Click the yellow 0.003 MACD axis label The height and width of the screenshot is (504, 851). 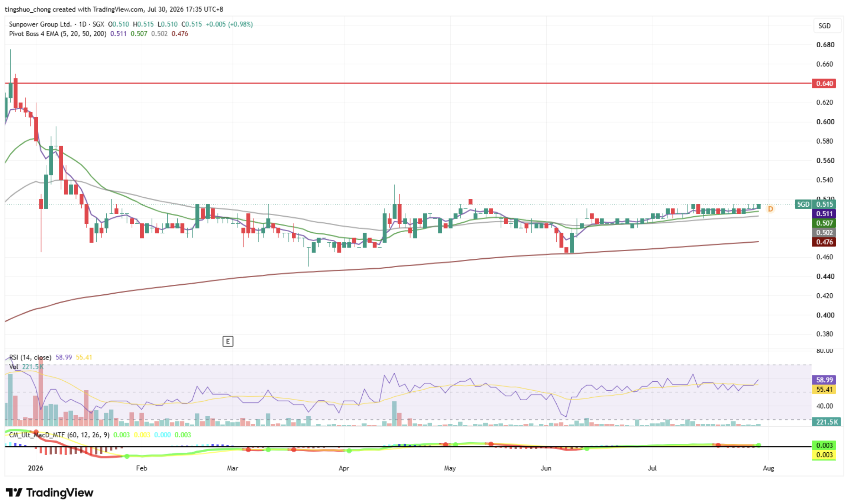(x=824, y=455)
